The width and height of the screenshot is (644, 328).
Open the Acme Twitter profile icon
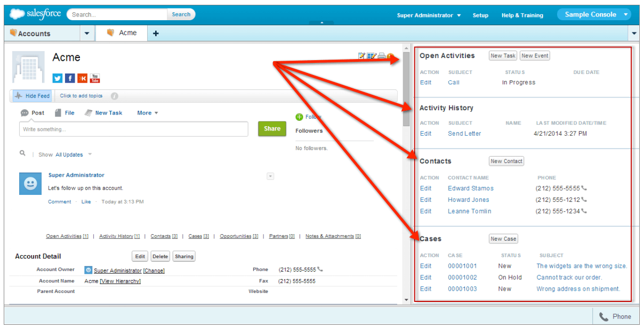58,78
